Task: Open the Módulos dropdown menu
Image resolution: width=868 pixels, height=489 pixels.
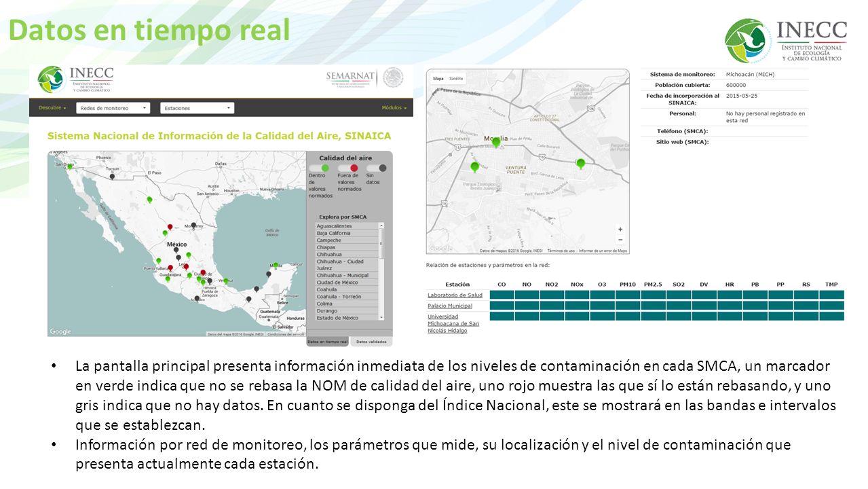Action: point(394,108)
